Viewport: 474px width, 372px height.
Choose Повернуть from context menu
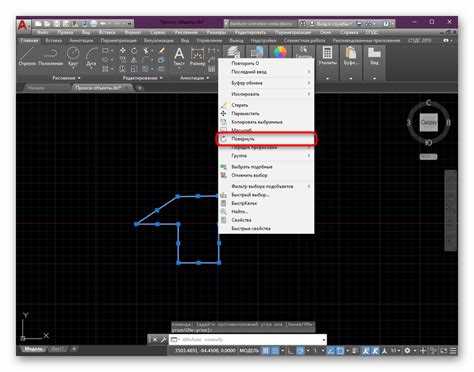click(x=266, y=139)
